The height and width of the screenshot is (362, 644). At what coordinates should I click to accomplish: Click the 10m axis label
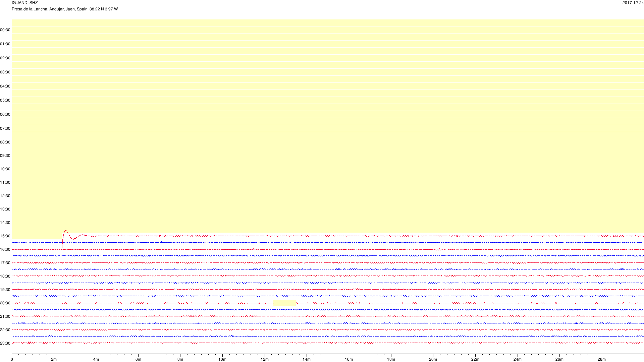tap(222, 359)
